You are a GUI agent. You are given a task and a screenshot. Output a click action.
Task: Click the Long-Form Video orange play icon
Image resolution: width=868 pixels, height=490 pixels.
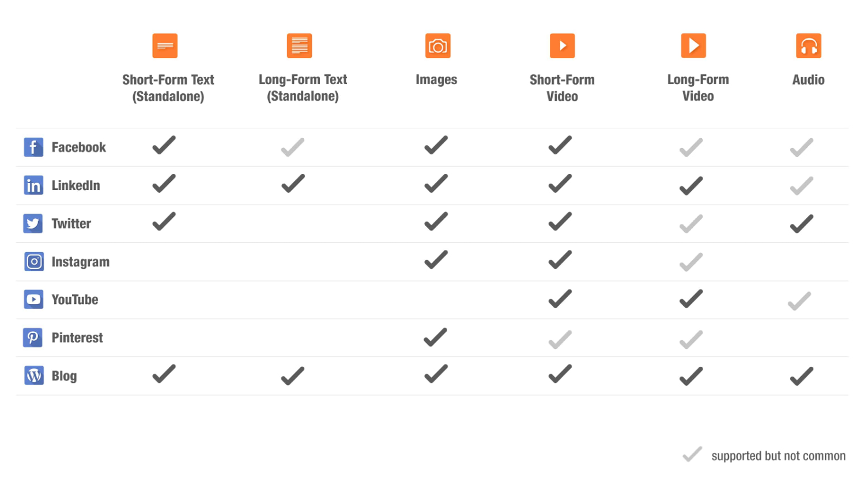pos(693,46)
